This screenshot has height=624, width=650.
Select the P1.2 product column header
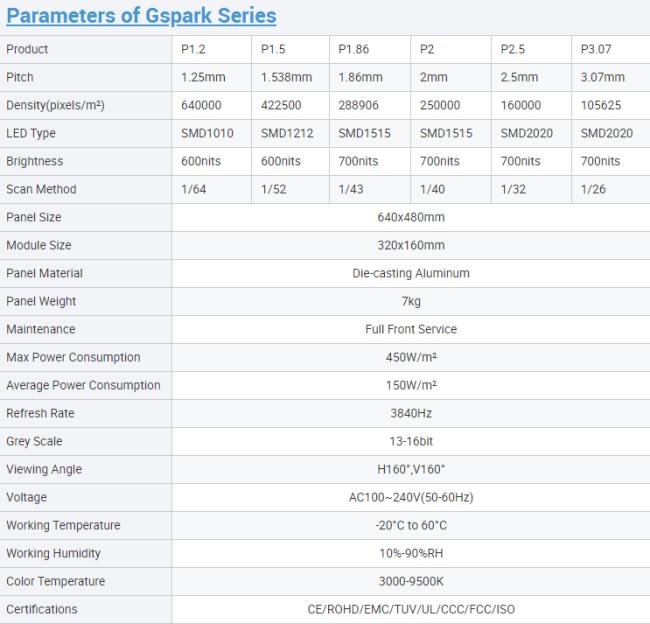[x=195, y=49]
